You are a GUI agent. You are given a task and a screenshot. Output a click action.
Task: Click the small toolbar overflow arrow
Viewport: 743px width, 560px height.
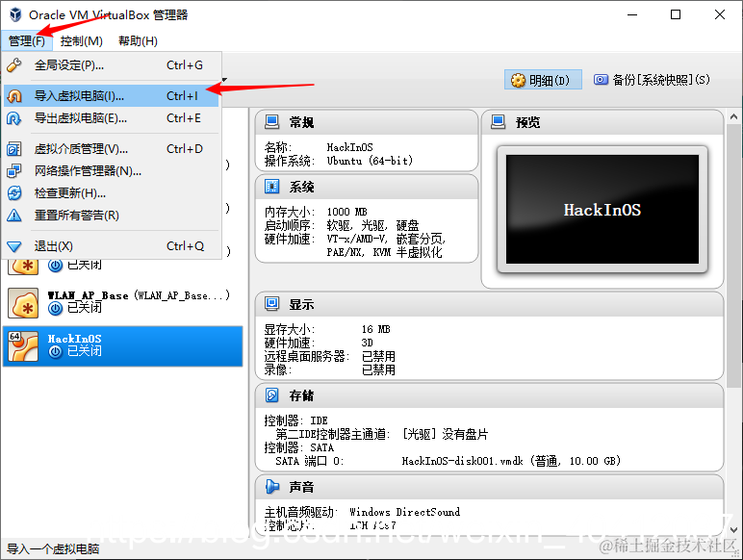point(224,80)
